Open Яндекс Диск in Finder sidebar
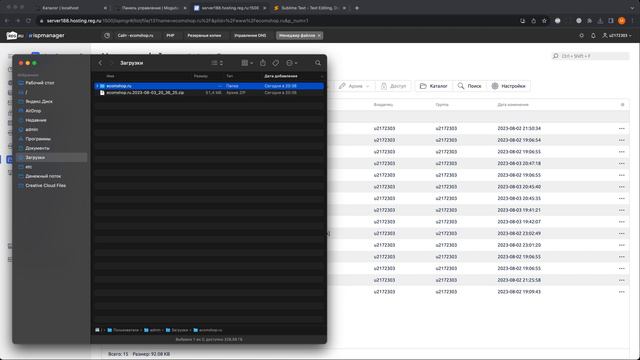The width and height of the screenshot is (640, 360). [x=39, y=101]
